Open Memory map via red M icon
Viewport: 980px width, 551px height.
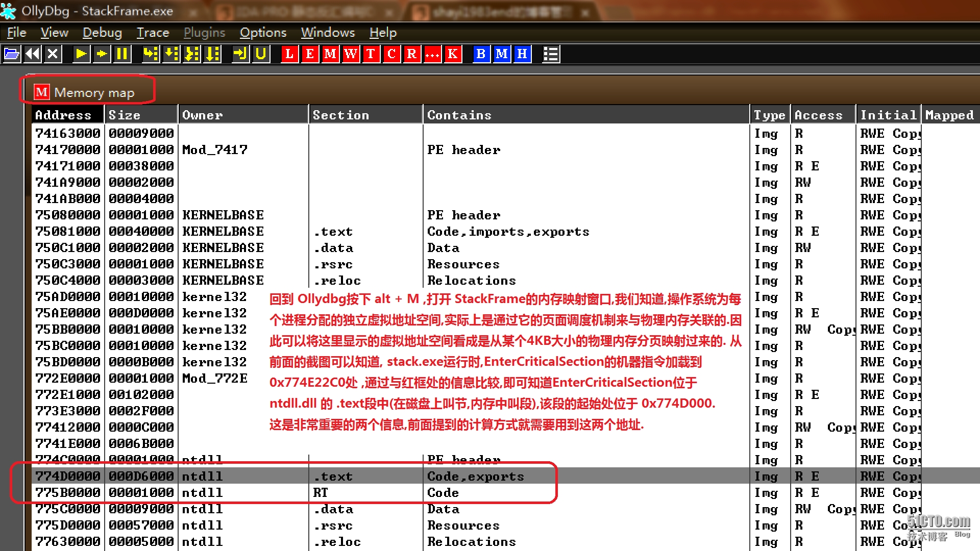[330, 54]
